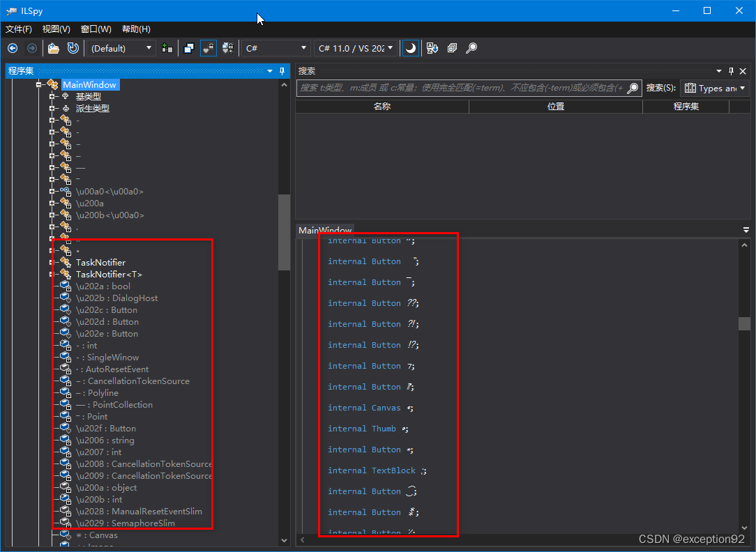The width and height of the screenshot is (756, 552).
Task: Navigate back with the Back arrow
Action: [13, 48]
